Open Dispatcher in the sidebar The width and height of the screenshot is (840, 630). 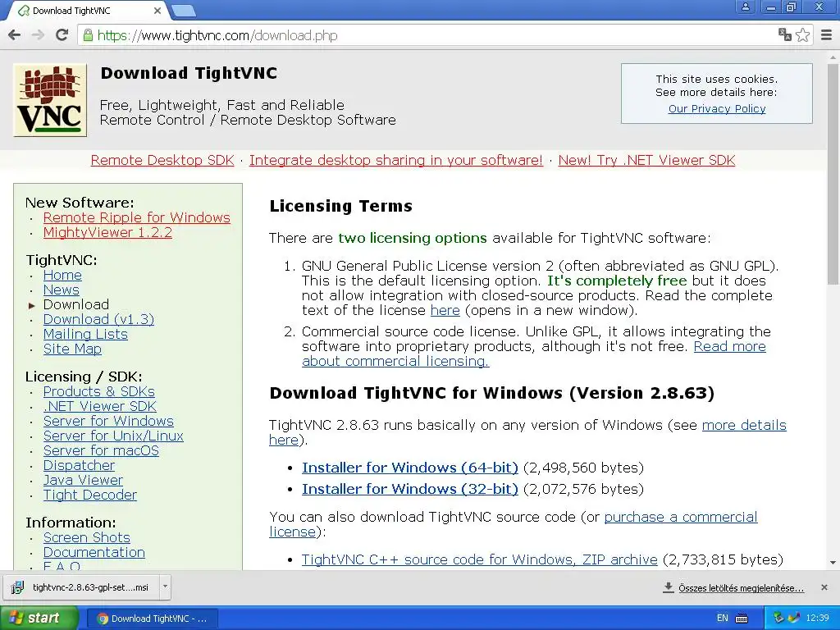(79, 466)
